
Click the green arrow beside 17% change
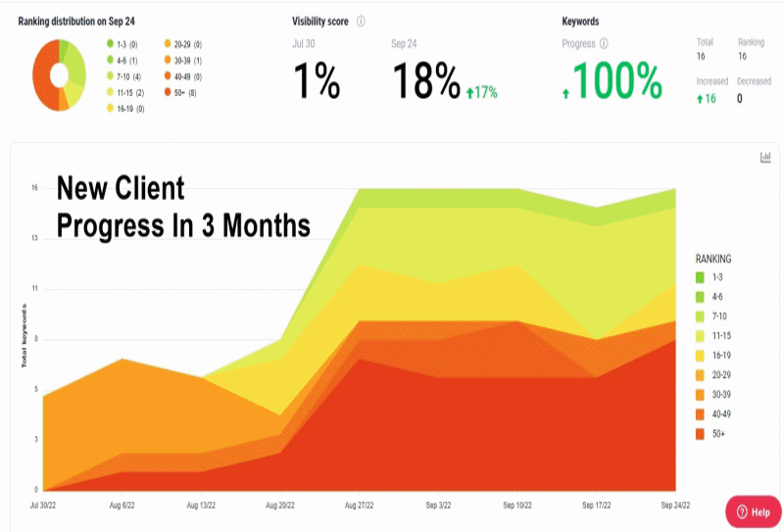coord(470,93)
